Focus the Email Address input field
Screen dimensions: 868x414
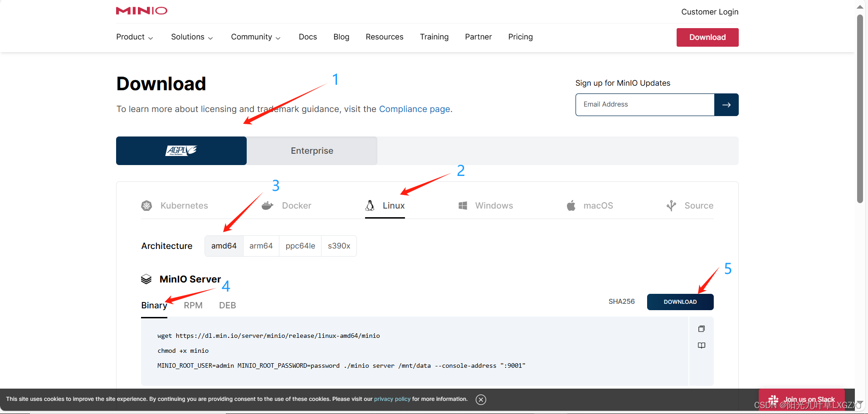645,105
